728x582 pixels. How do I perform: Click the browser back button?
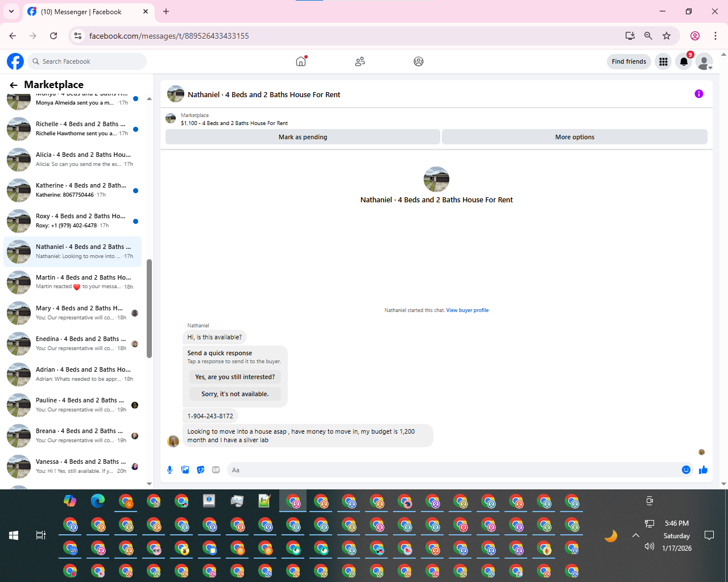pyautogui.click(x=13, y=36)
